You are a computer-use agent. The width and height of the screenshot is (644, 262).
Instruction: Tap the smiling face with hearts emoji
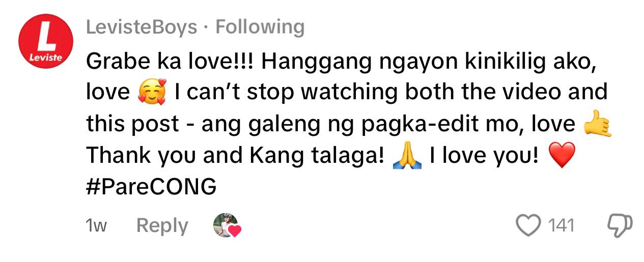[x=152, y=93]
